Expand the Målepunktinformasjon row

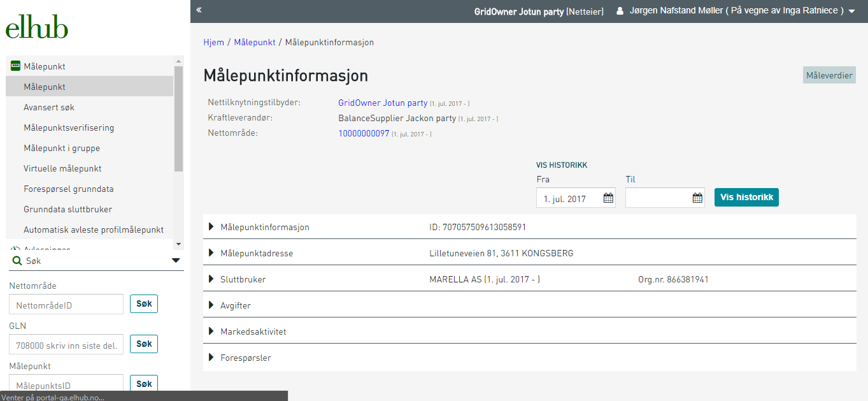pos(530,227)
